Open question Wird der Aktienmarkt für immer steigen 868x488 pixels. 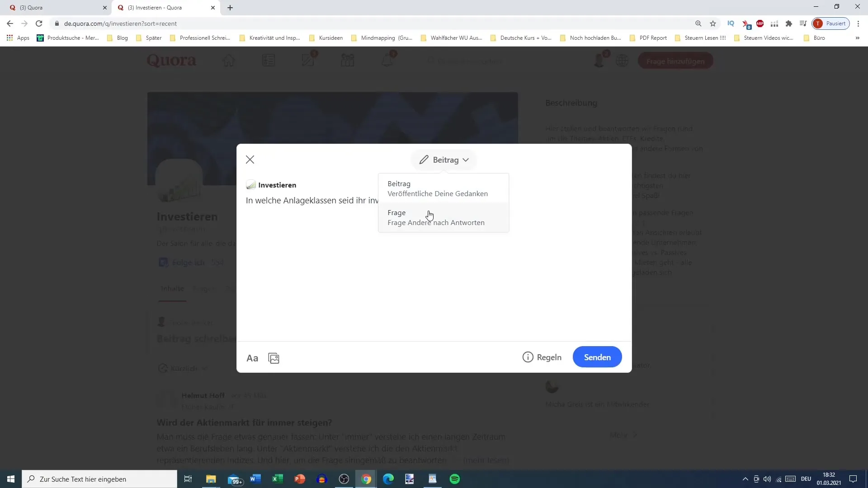pos(244,423)
